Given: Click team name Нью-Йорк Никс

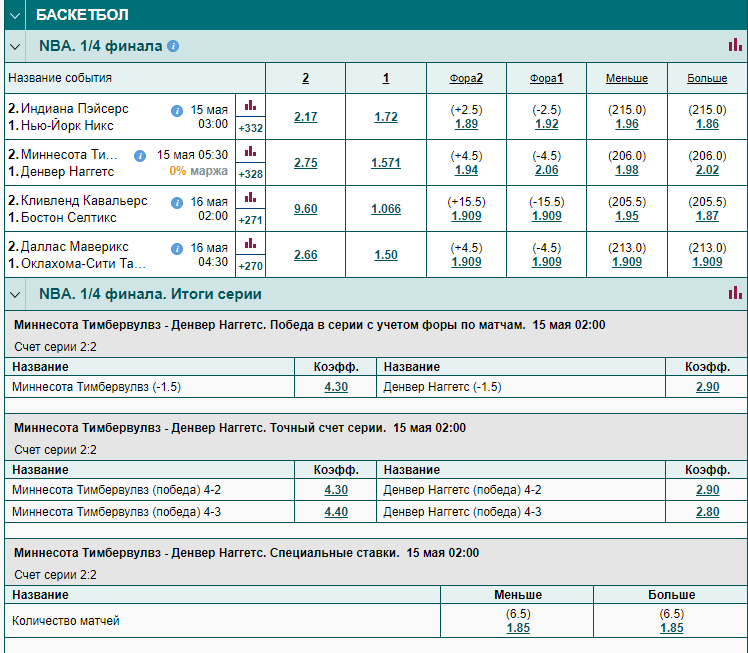Looking at the screenshot, I should click(67, 126).
